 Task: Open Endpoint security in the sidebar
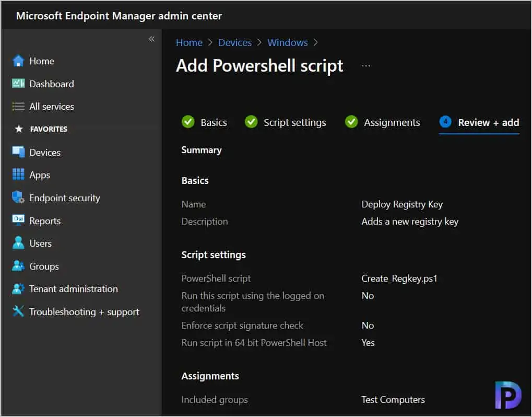[x=65, y=198]
